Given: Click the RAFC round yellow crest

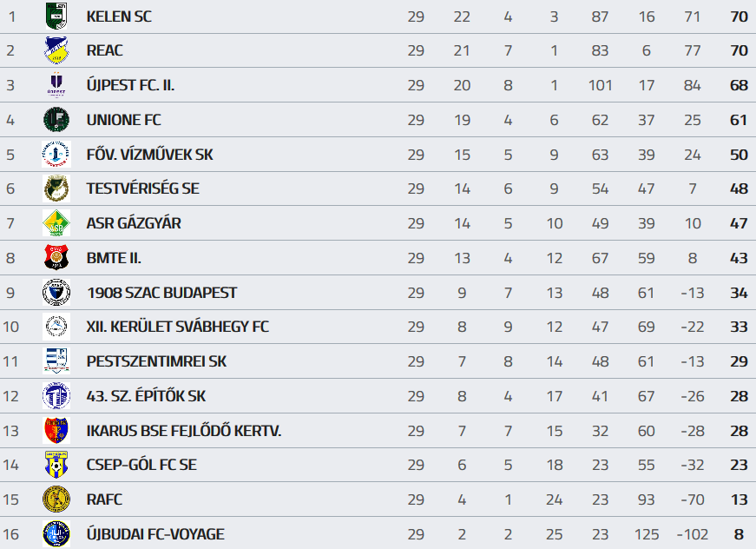Looking at the screenshot, I should click(56, 499).
